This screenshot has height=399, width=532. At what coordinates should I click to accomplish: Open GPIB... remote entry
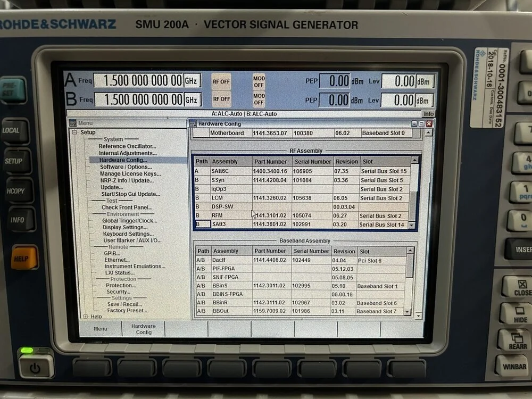click(112, 253)
